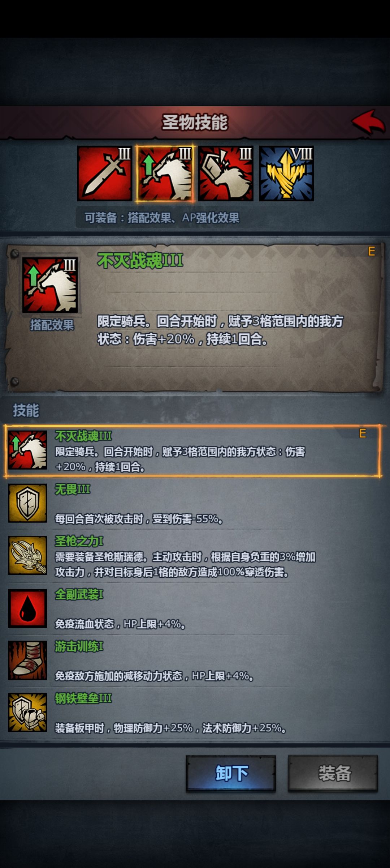The width and height of the screenshot is (390, 868).
Task: Choose the 无畏III shield skill icon
Action: tap(27, 503)
